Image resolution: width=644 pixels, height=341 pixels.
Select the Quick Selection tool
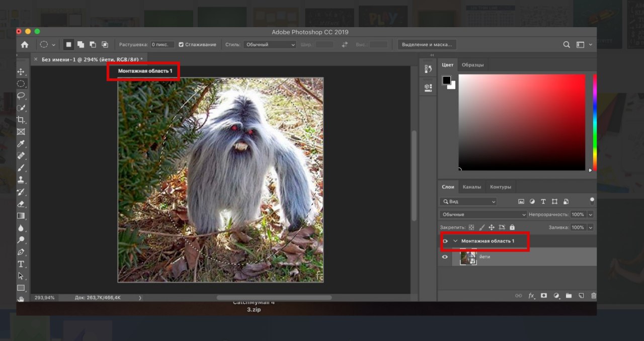tap(21, 108)
